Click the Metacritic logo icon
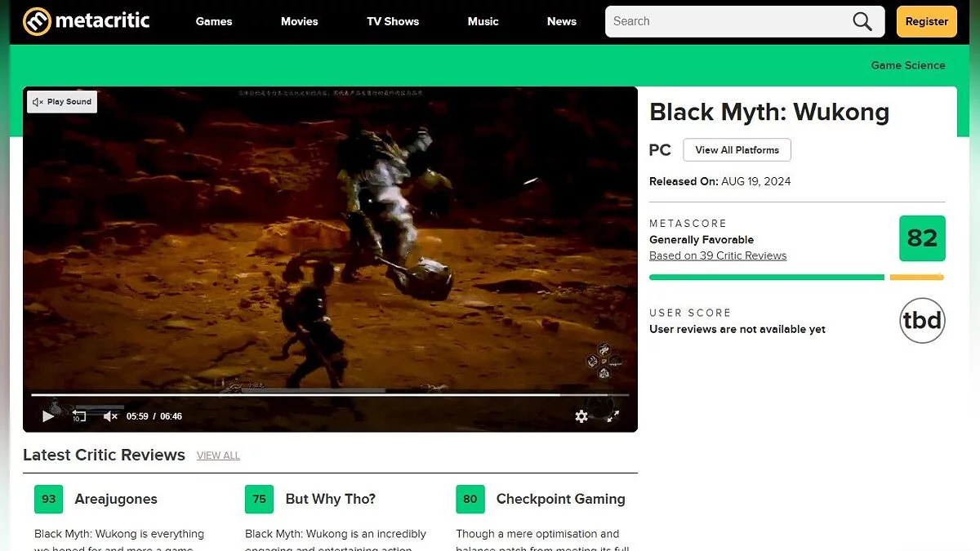The image size is (980, 551). point(37,21)
